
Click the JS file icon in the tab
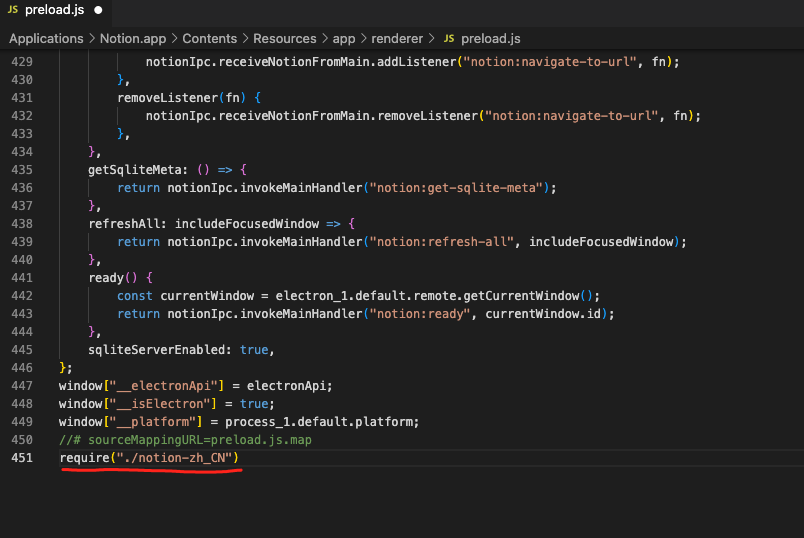tap(13, 10)
